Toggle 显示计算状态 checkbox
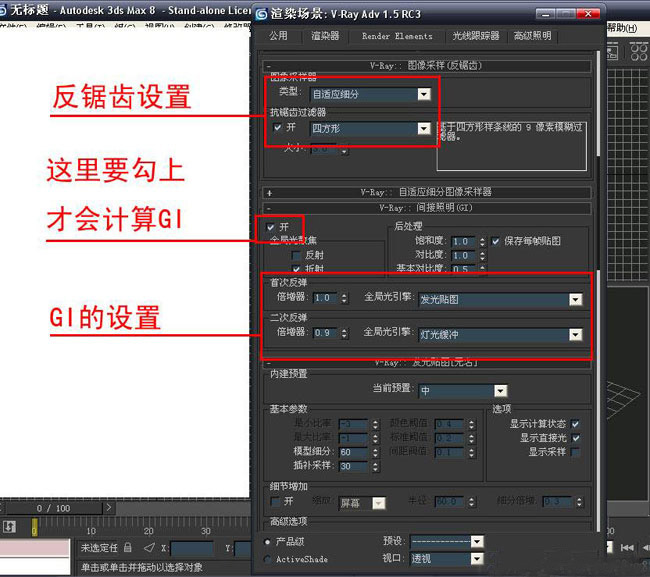 (x=575, y=424)
